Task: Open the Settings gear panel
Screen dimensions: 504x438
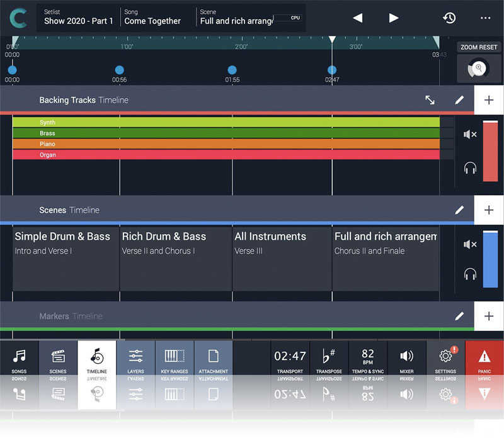Action: pyautogui.click(x=445, y=361)
